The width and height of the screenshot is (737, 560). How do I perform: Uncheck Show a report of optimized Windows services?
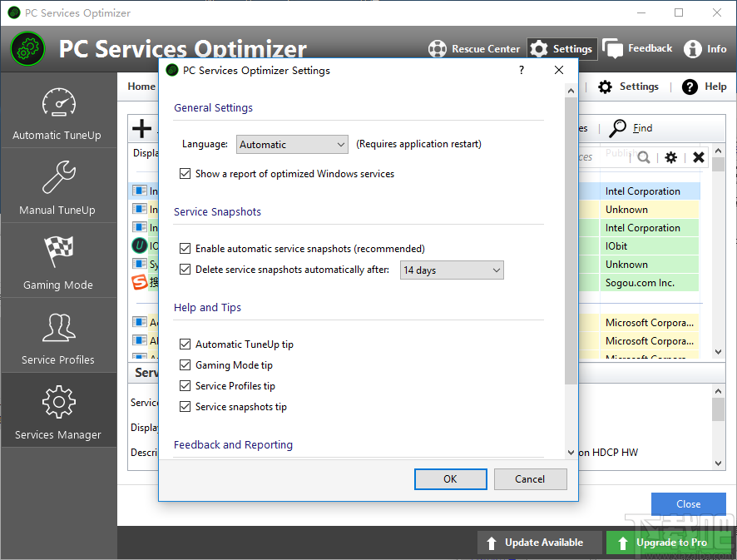click(185, 173)
